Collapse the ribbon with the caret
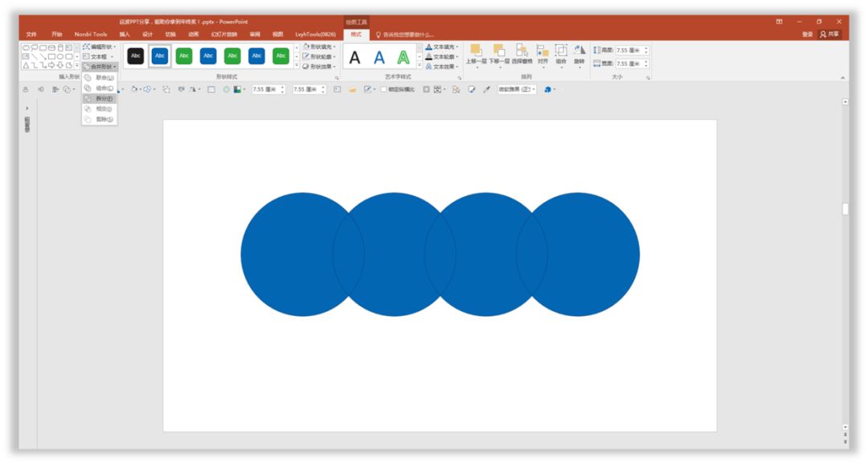 [842, 78]
